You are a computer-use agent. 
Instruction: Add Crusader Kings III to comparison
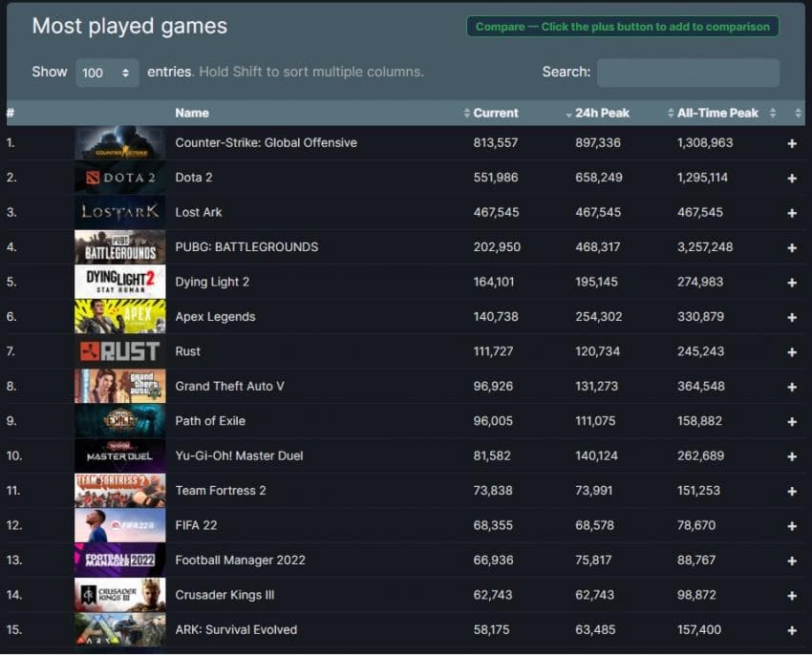point(792,596)
